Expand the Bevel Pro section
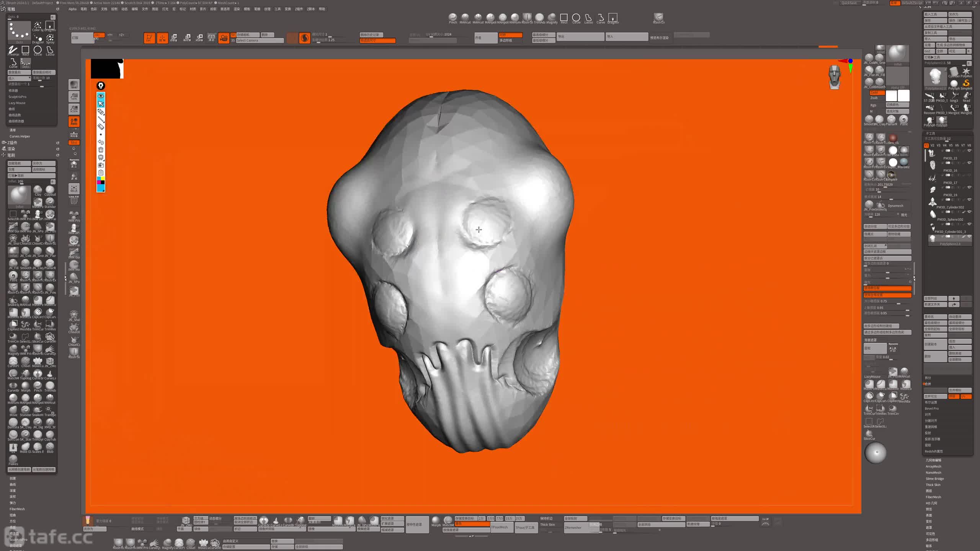Screen dimensions: 980x551 tap(931, 408)
